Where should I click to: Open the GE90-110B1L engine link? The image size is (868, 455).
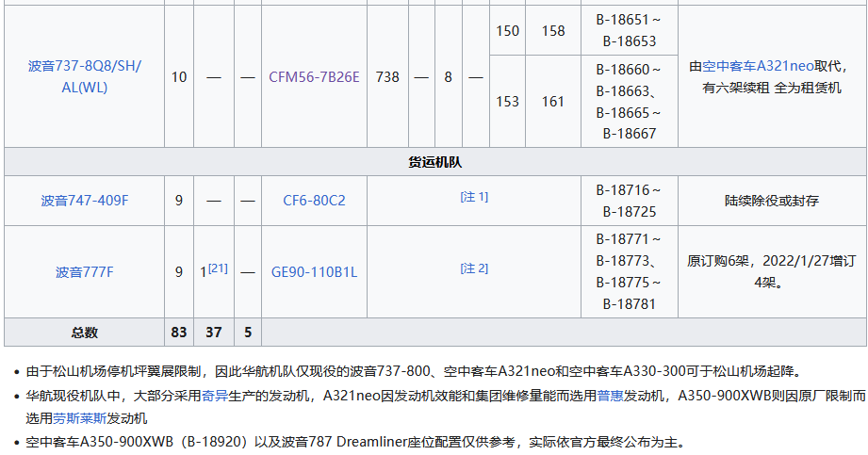pos(314,272)
